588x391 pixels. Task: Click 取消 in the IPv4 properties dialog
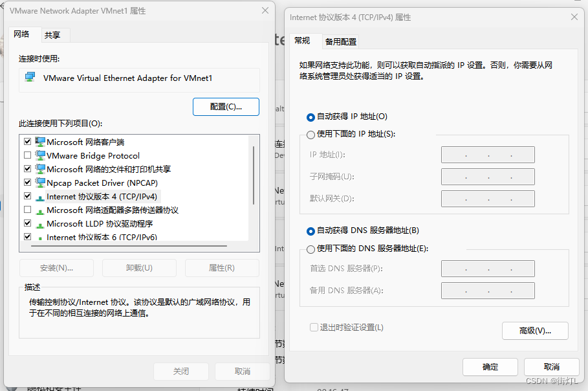point(551,367)
